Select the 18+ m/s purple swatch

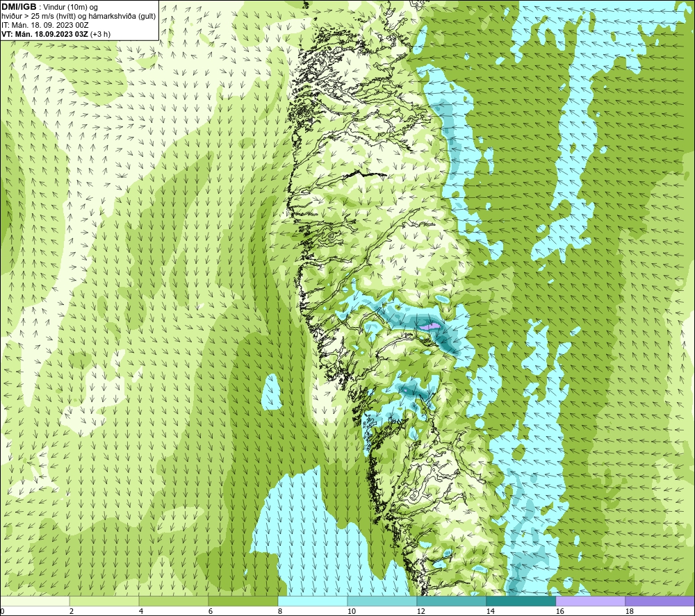point(660,601)
